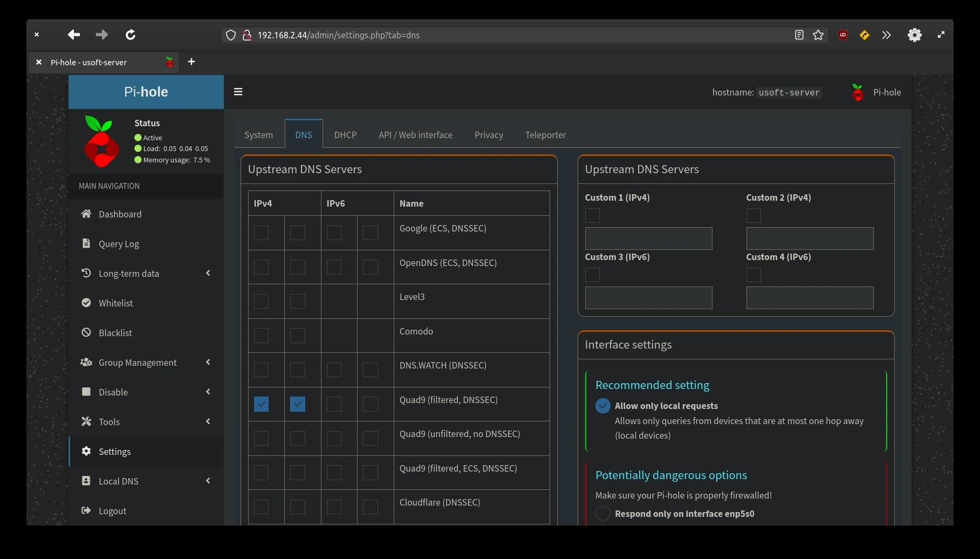This screenshot has height=559, width=980.
Task: Click Custom 3 (IPv6) address field
Action: tap(648, 298)
